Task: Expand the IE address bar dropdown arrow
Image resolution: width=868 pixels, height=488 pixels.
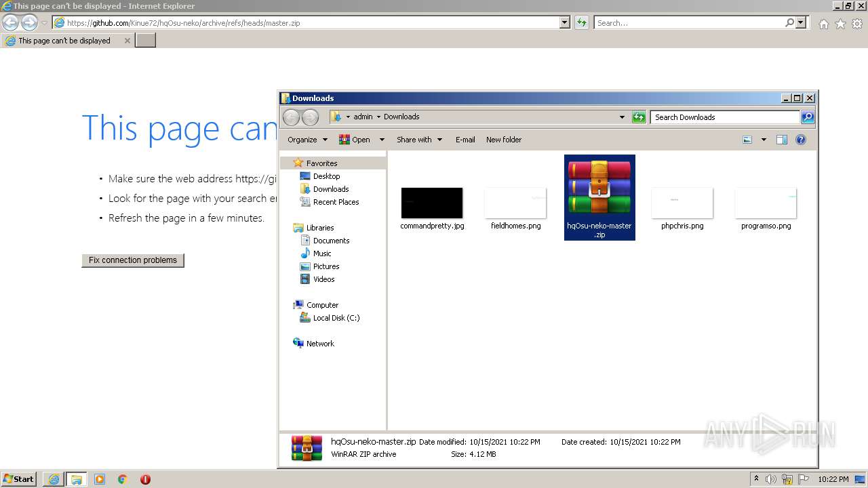Action: pos(565,22)
